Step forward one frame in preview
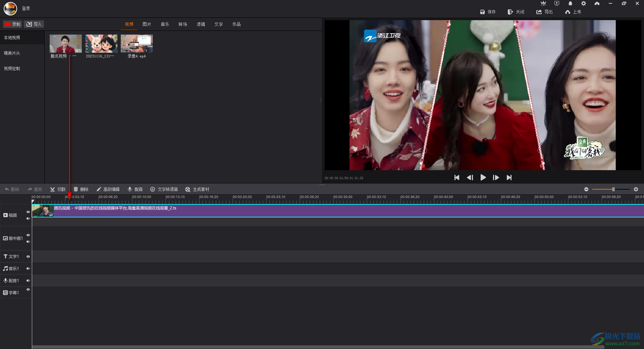 point(496,178)
